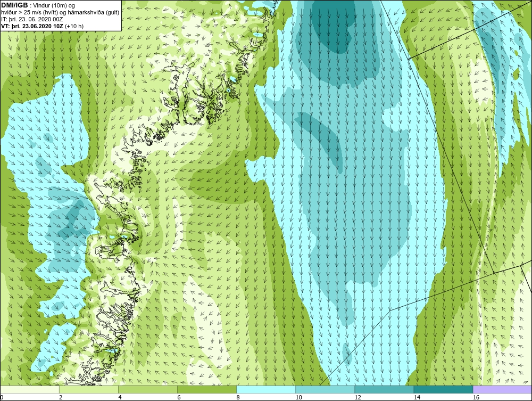Click the 10–12 m/s aqua legend swatch
The image size is (532, 401).
tap(325, 389)
